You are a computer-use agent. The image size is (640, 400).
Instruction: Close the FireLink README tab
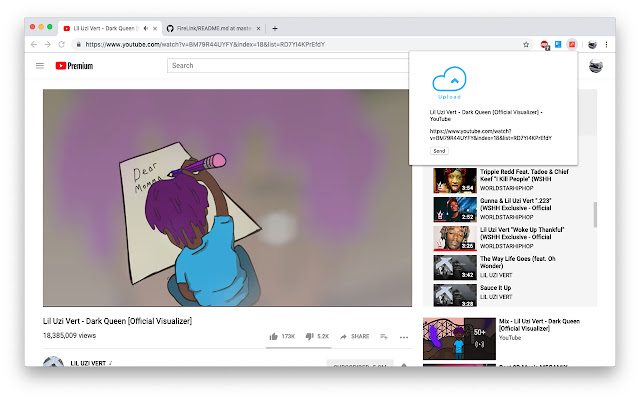point(258,29)
